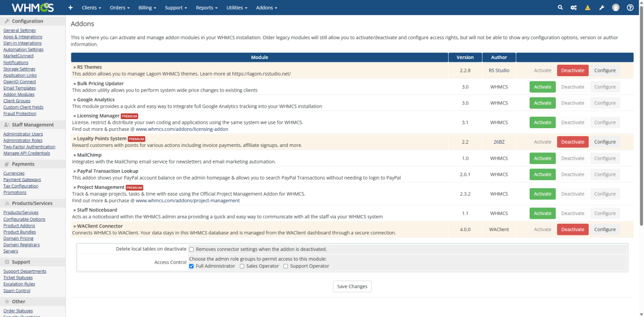Open the wrench configuration icon
The width and height of the screenshot is (644, 317).
(602, 8)
